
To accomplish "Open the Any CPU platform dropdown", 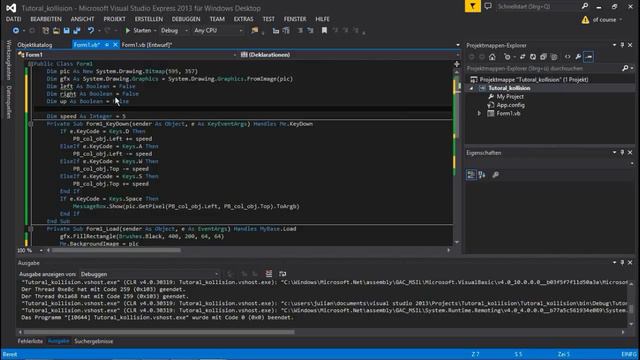I will [x=218, y=31].
